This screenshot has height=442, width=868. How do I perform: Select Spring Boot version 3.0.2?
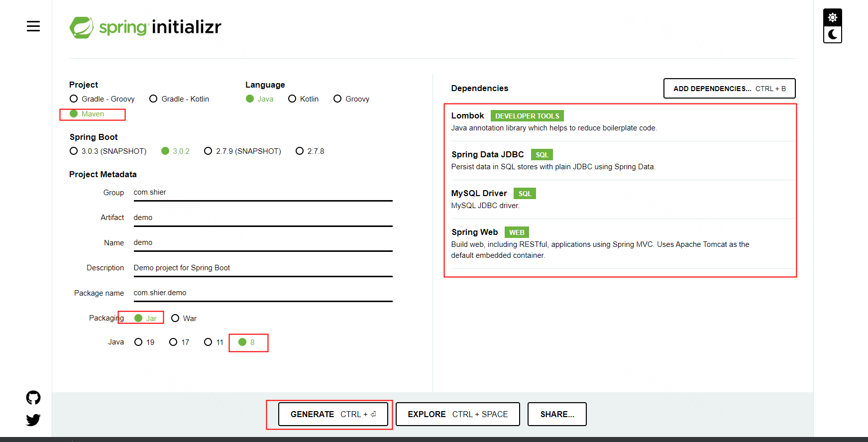pyautogui.click(x=175, y=151)
